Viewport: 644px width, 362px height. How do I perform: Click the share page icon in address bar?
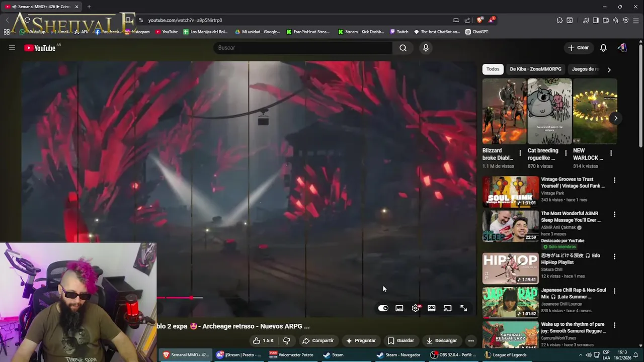coord(467,20)
